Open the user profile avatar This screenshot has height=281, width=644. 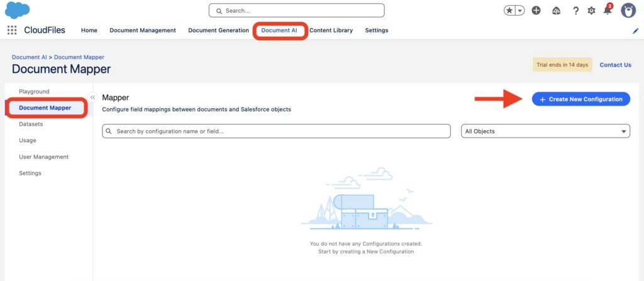pos(628,11)
